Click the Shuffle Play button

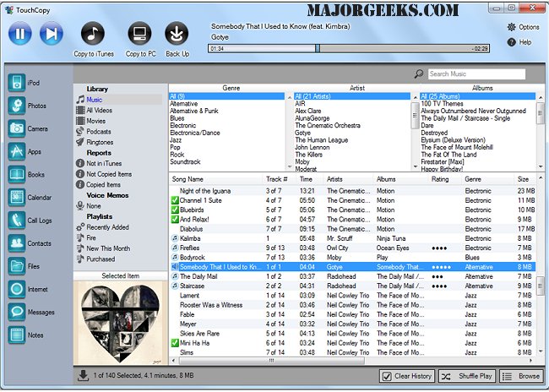click(467, 376)
